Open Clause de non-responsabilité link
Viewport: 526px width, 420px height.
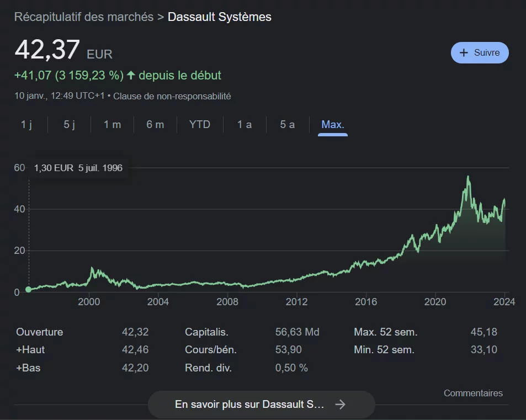172,96
